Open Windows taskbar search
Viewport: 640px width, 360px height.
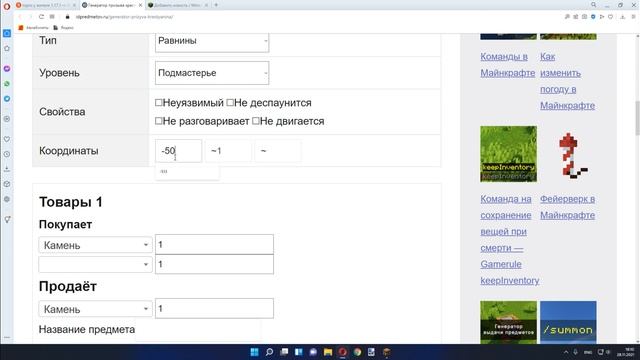(x=269, y=352)
